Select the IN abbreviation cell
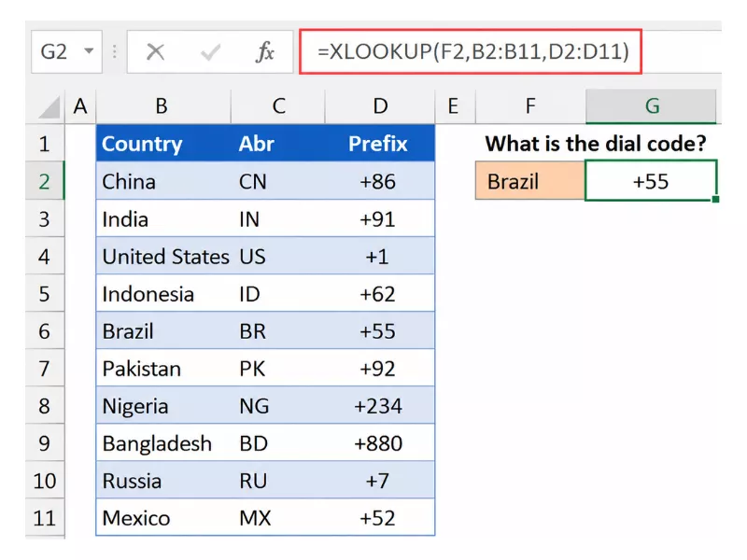Viewport: 747px width, 560px height. coord(278,218)
